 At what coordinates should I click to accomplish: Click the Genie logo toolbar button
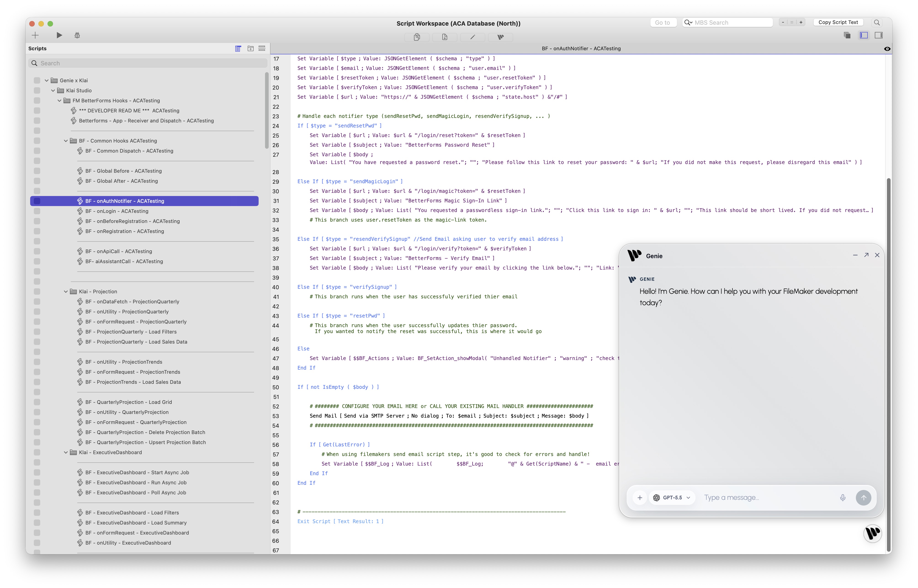tap(501, 37)
